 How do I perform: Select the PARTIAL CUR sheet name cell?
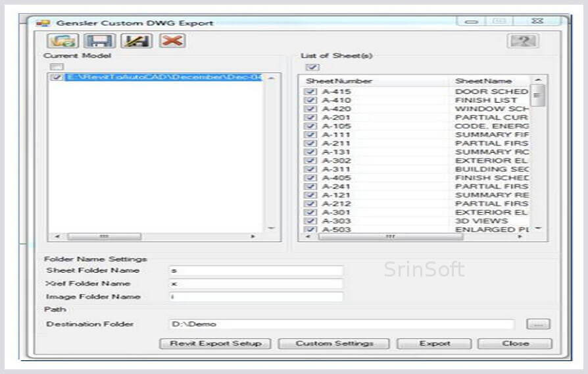coord(491,117)
